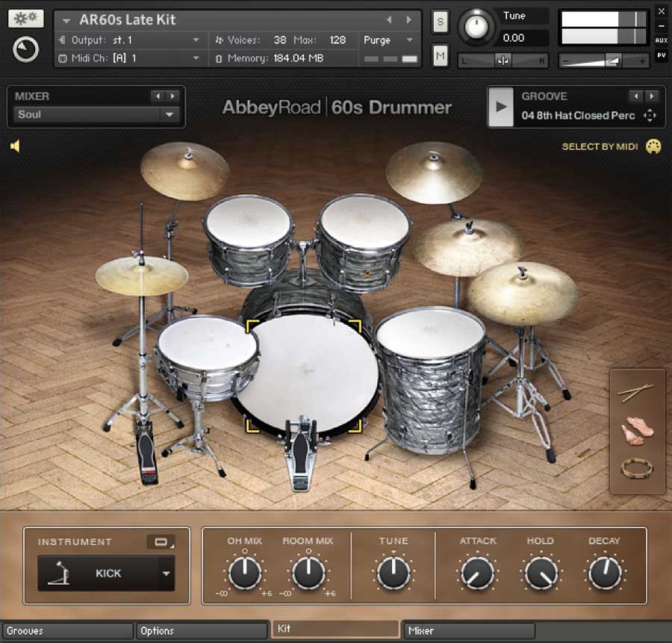Viewport: 672px width, 643px height.
Task: Click the Midi Ch icon
Action: (63, 58)
